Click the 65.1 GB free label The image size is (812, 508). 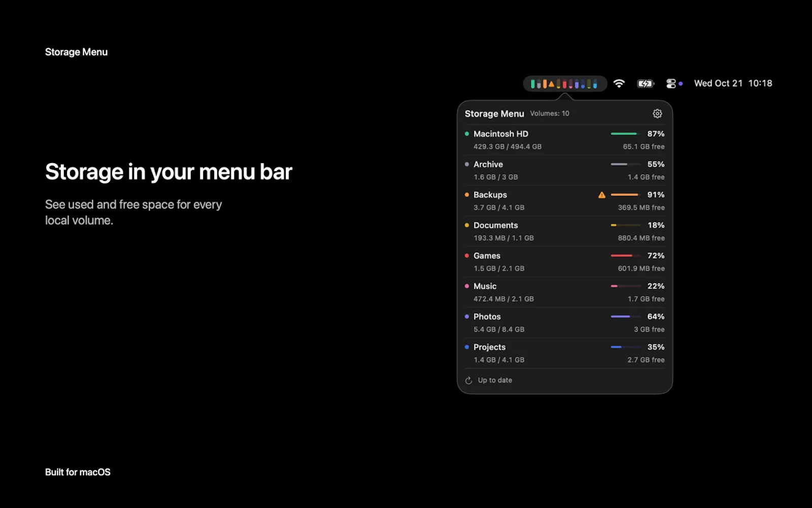[644, 146]
